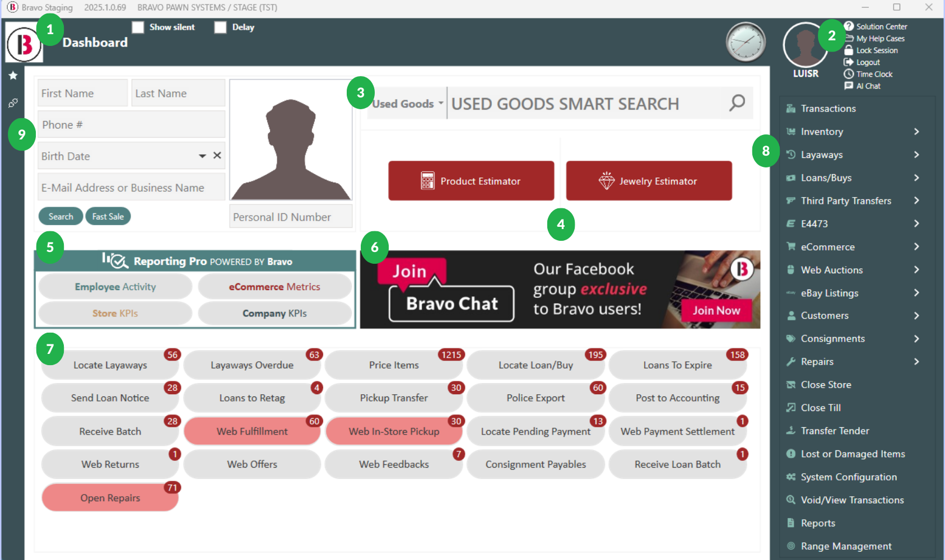945x560 pixels.
Task: Click the diamond icon on Jewelry Estimator
Action: click(607, 181)
